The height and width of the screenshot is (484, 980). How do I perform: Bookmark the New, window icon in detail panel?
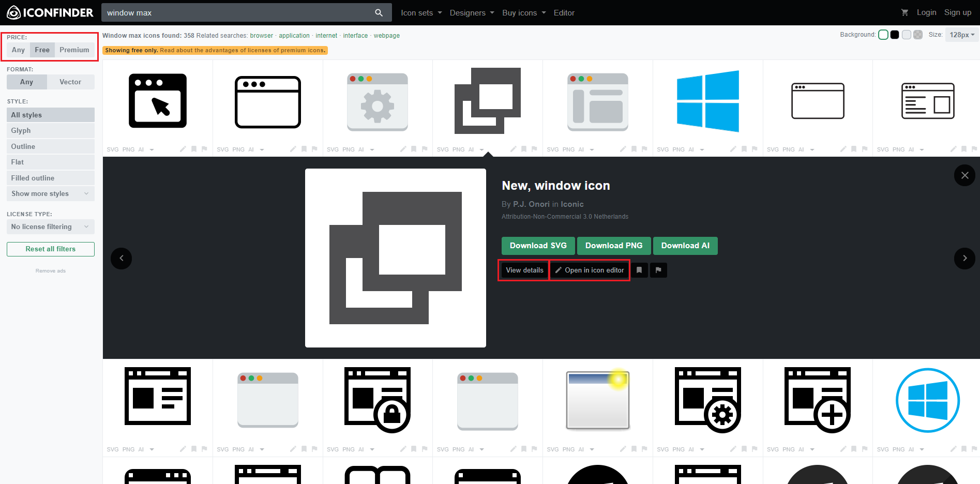tap(639, 270)
